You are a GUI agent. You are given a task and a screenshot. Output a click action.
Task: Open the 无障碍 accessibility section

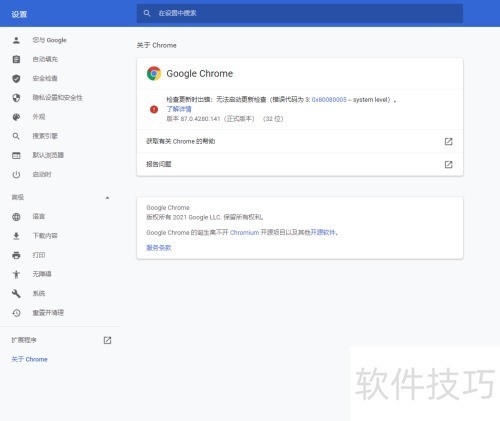click(42, 274)
